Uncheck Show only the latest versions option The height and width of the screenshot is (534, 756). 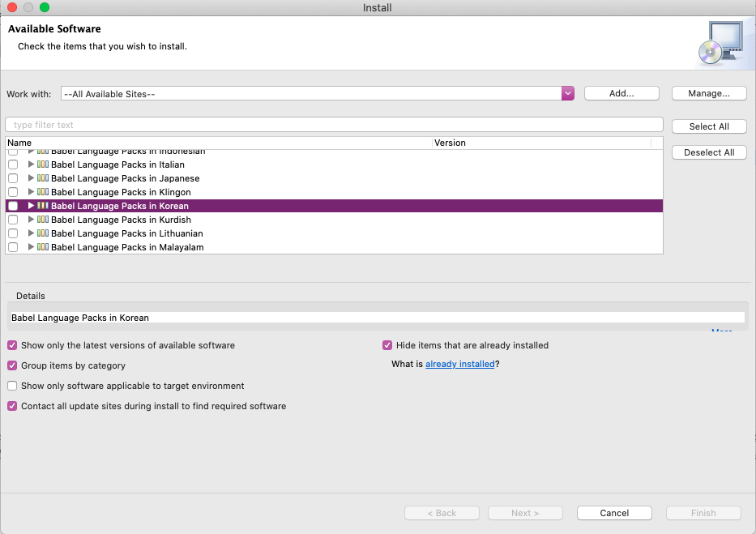[x=12, y=345]
